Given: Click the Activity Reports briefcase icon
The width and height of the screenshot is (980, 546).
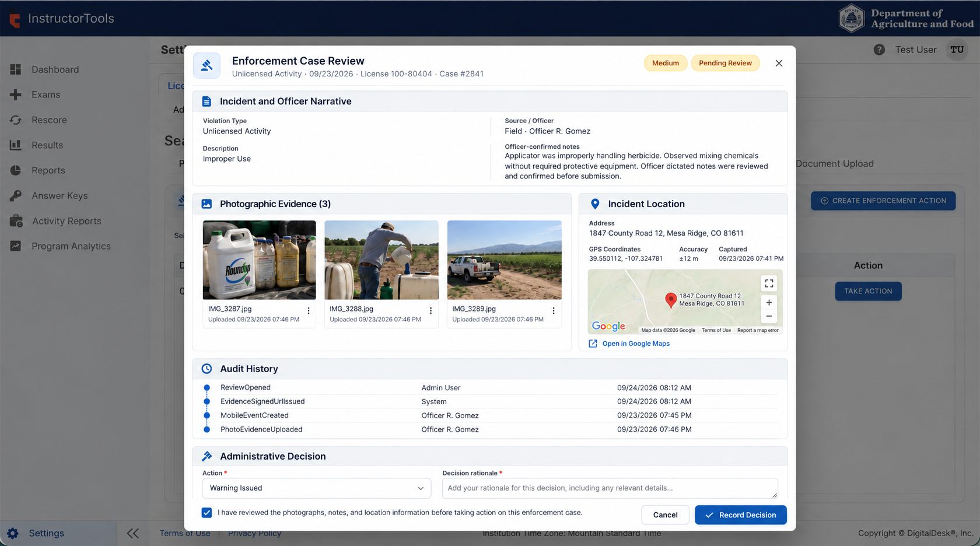Looking at the screenshot, I should (16, 221).
